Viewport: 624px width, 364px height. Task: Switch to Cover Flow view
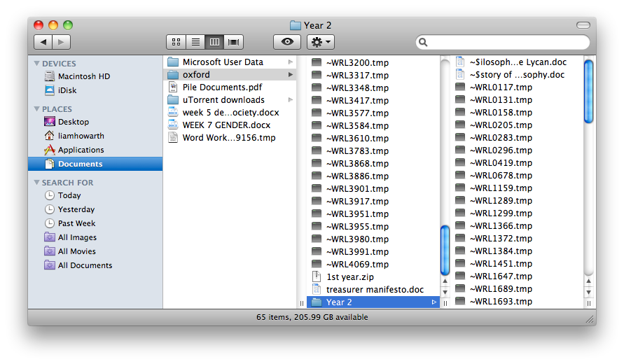pyautogui.click(x=234, y=42)
